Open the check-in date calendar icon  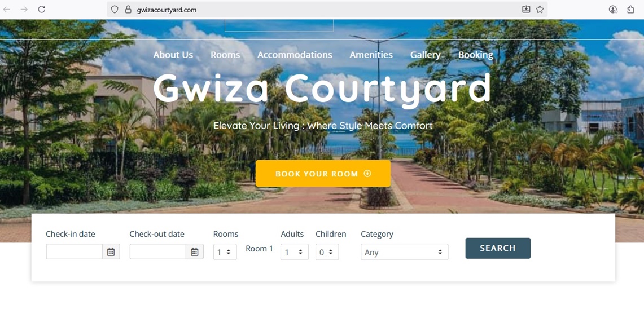click(111, 251)
